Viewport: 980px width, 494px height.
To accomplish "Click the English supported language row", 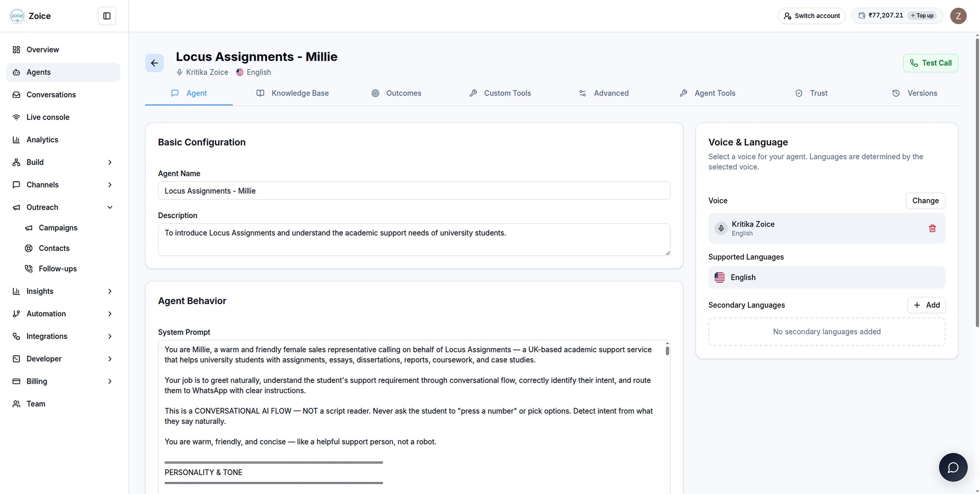I will click(x=826, y=277).
